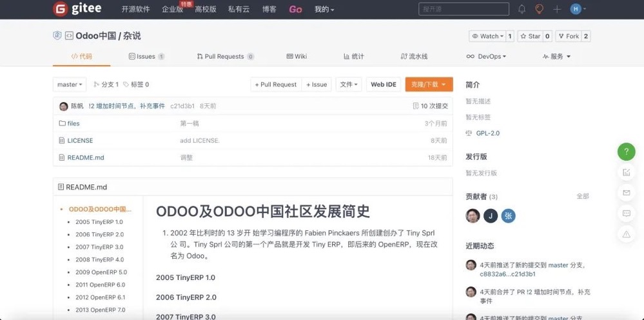Open the README.md file link
The width and height of the screenshot is (644, 320).
[85, 157]
